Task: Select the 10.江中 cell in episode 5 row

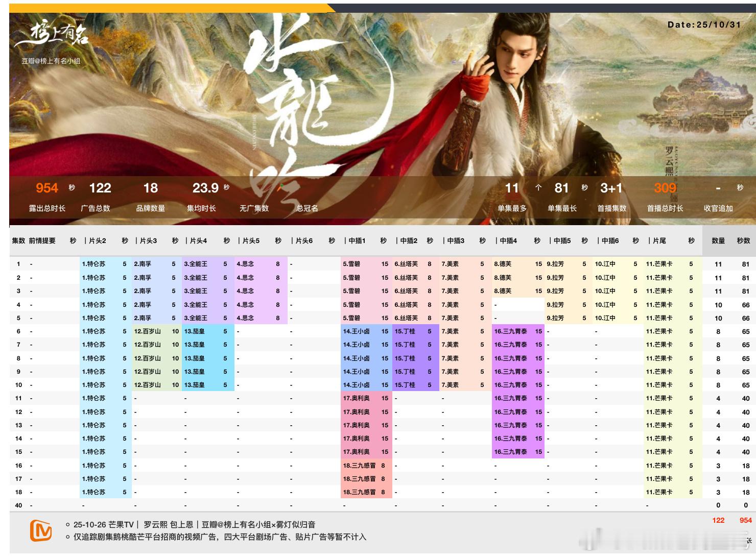Action: (x=605, y=318)
